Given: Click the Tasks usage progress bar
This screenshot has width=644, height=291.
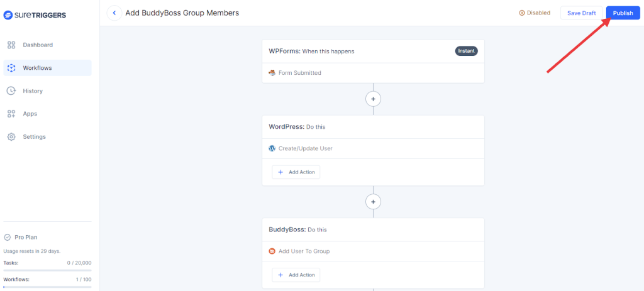Looking at the screenshot, I should coord(47,270).
